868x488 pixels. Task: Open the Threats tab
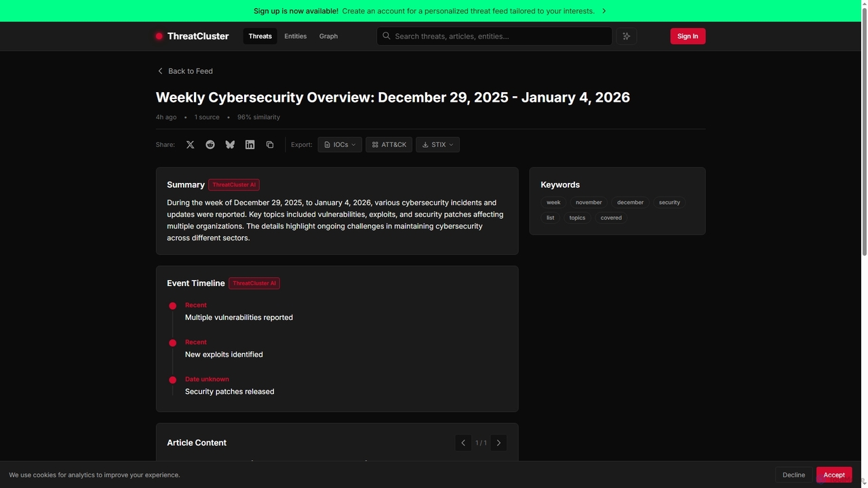[x=260, y=36]
